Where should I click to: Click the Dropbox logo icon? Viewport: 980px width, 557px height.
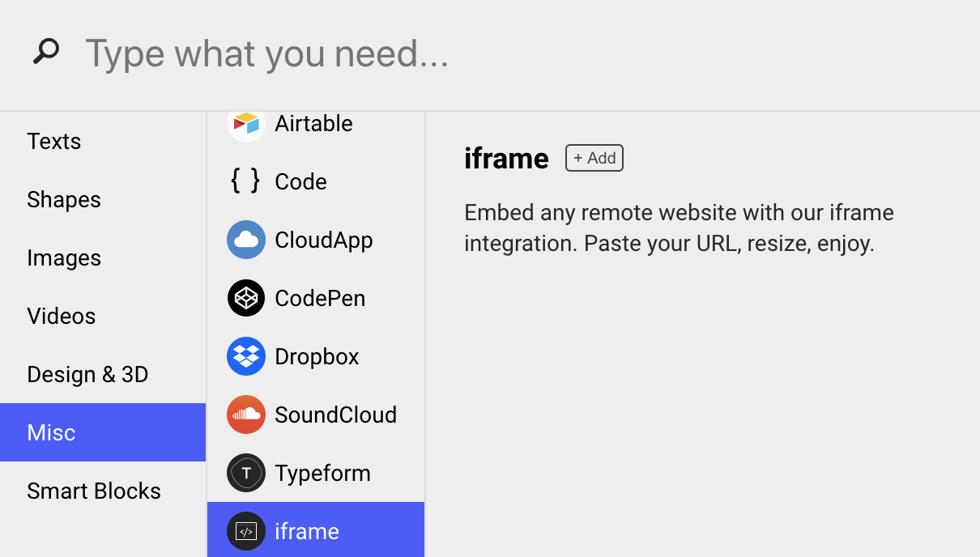pyautogui.click(x=246, y=356)
